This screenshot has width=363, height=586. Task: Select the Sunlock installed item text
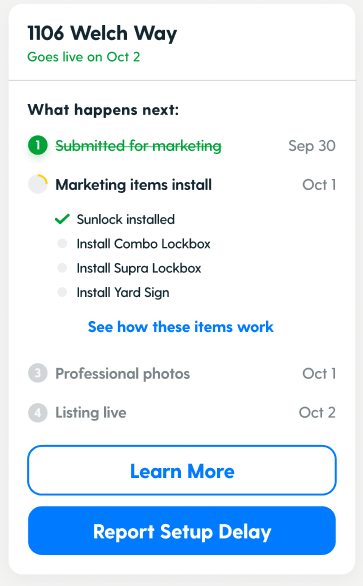tap(126, 219)
